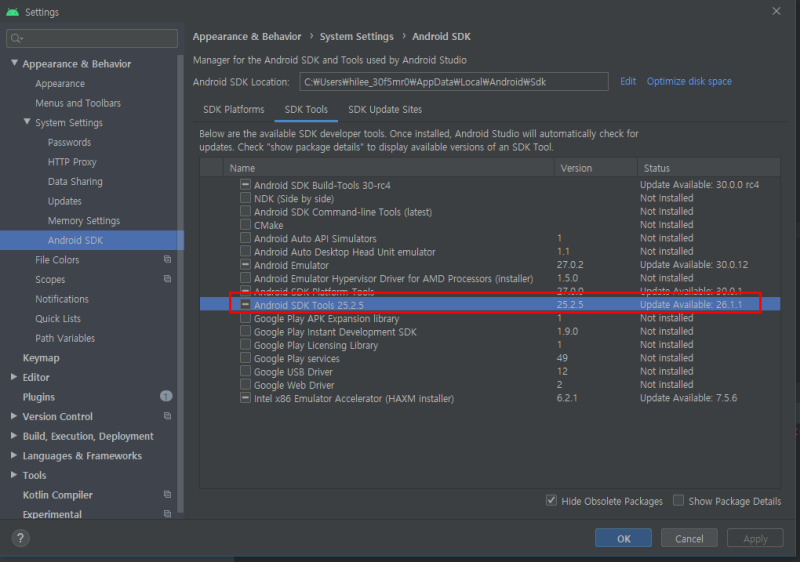The height and width of the screenshot is (562, 800).
Task: Enable Show Package Details
Action: point(678,500)
